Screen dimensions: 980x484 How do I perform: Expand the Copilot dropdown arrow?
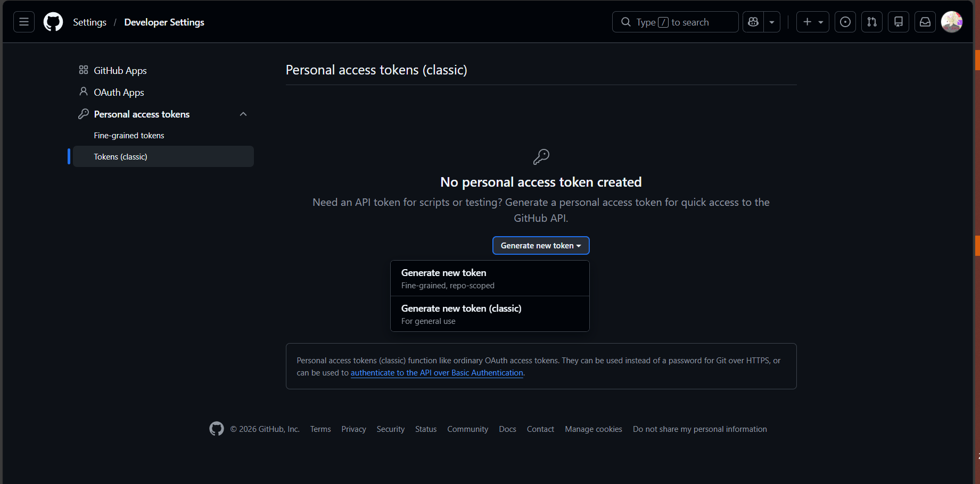(772, 22)
